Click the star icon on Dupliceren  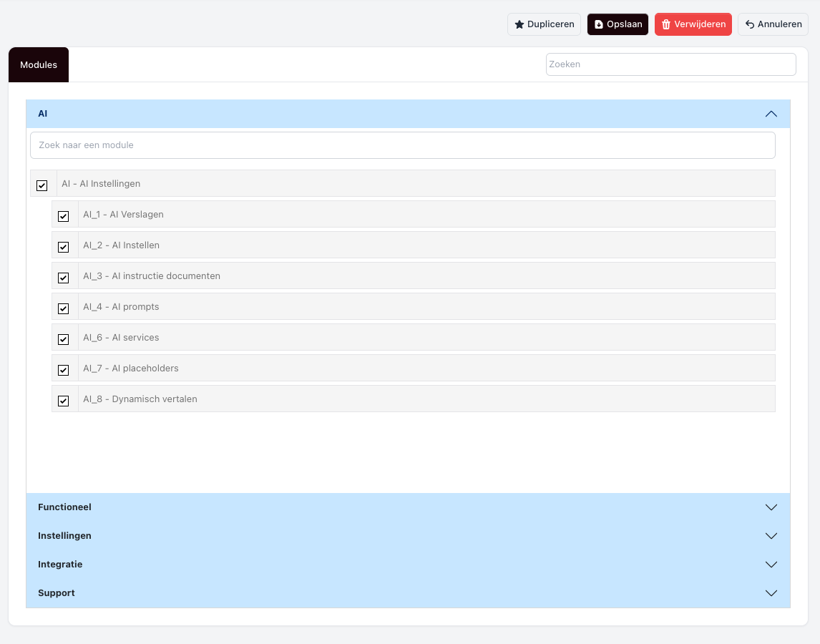tap(519, 24)
